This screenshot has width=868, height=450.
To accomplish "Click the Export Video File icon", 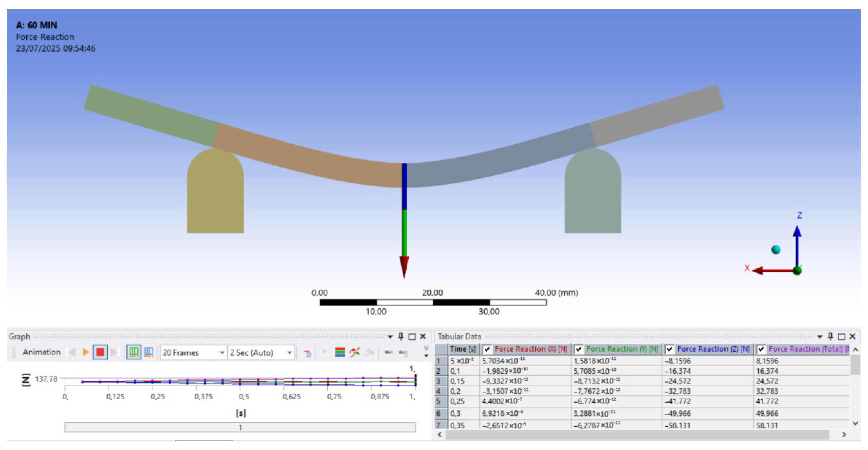I will [x=307, y=353].
